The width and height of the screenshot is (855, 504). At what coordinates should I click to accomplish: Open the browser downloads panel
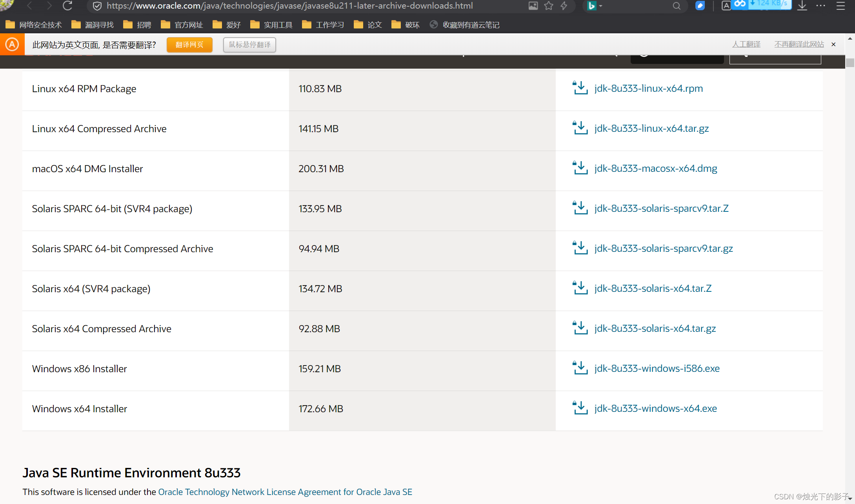click(x=802, y=6)
